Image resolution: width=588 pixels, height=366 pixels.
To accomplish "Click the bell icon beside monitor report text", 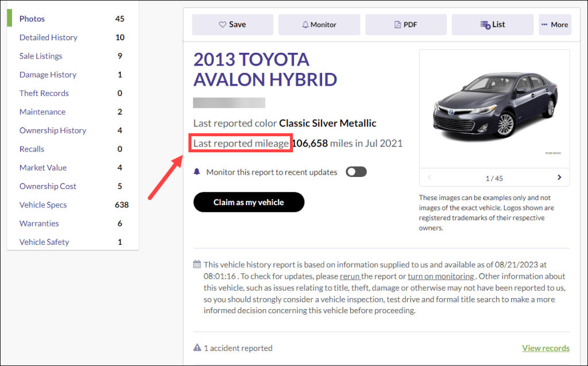I will (x=197, y=172).
